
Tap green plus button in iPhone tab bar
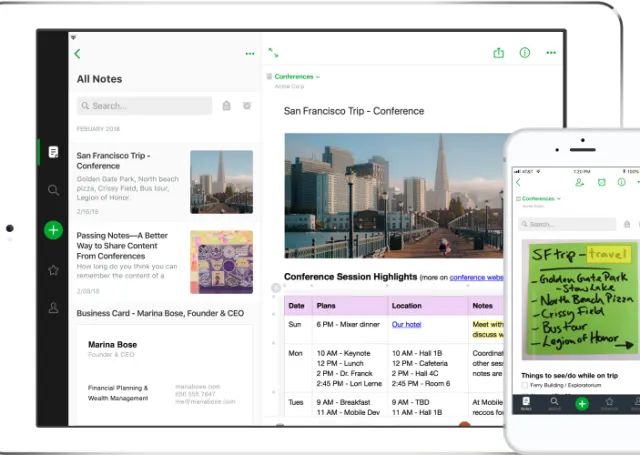(582, 404)
